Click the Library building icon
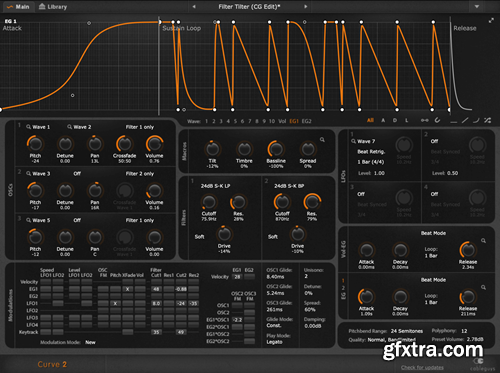Viewport: 500px width, 373px height. pyautogui.click(x=42, y=6)
